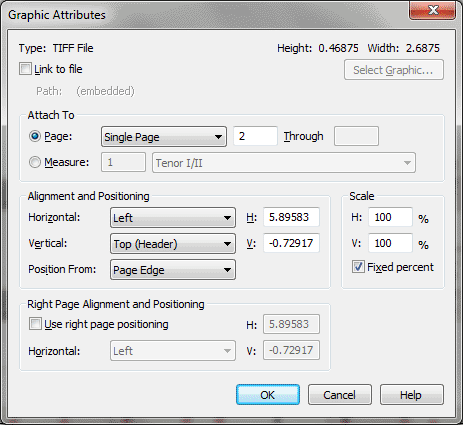Open the Help button
This screenshot has height=425, width=463.
click(412, 395)
